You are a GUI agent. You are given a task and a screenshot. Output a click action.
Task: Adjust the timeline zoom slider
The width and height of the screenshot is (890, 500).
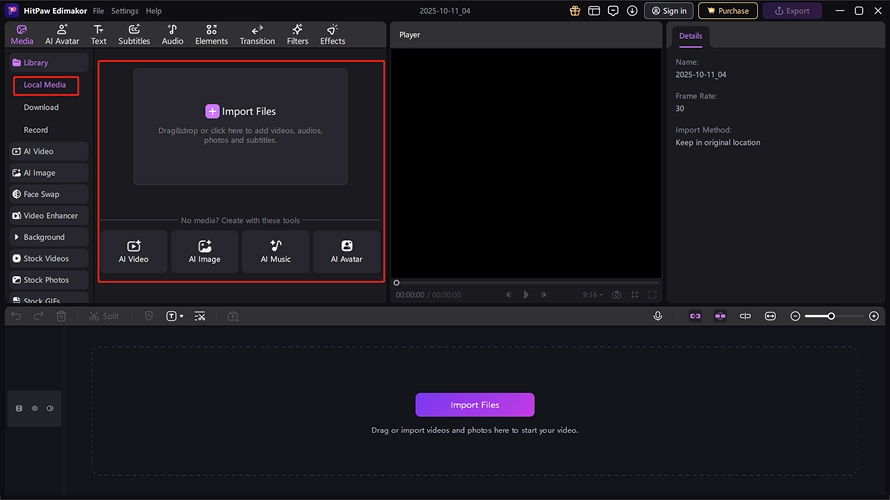coord(831,316)
